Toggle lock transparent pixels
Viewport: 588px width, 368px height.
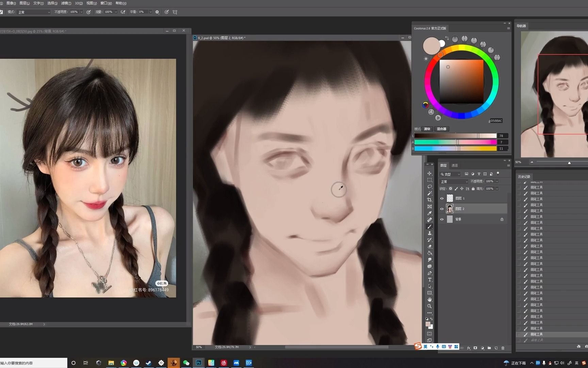tap(451, 188)
